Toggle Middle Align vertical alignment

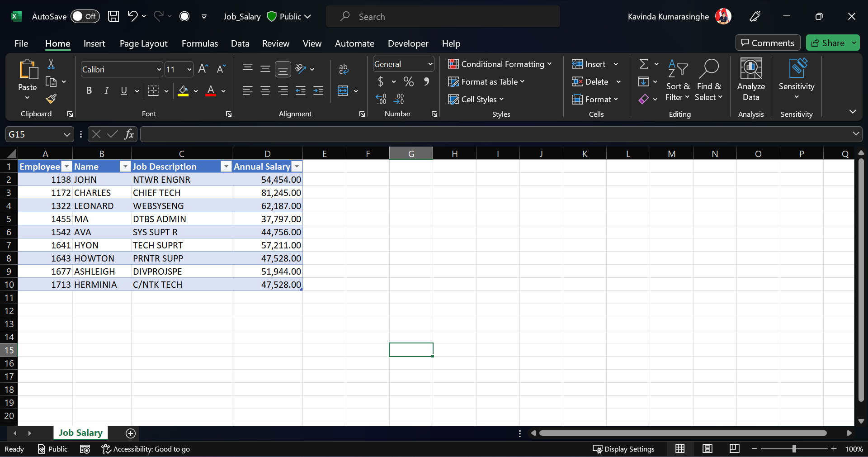click(x=265, y=69)
